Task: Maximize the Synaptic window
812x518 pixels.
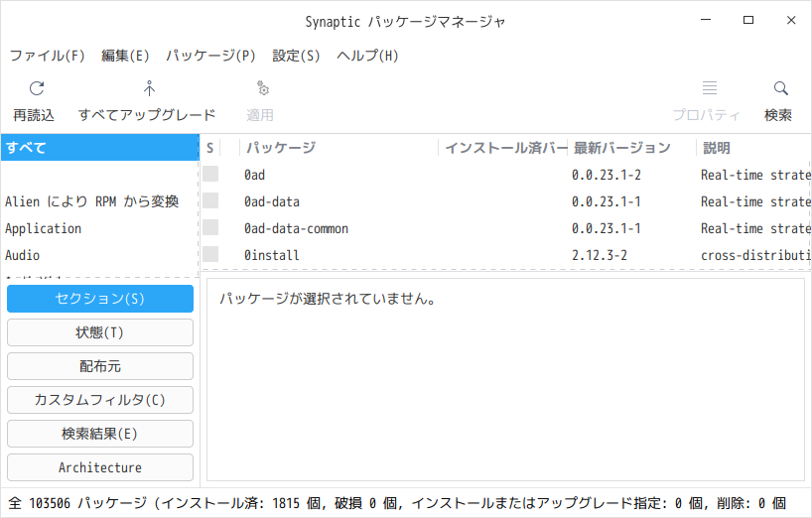Action: point(748,20)
